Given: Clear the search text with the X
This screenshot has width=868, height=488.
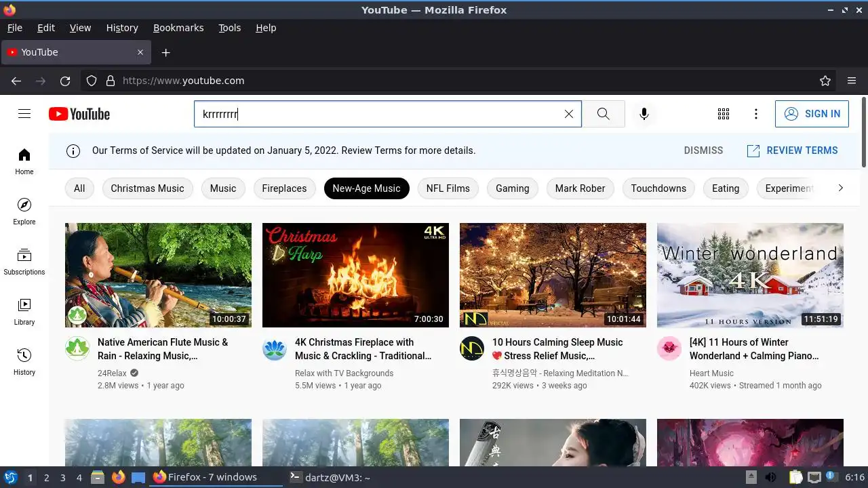Looking at the screenshot, I should click(569, 114).
